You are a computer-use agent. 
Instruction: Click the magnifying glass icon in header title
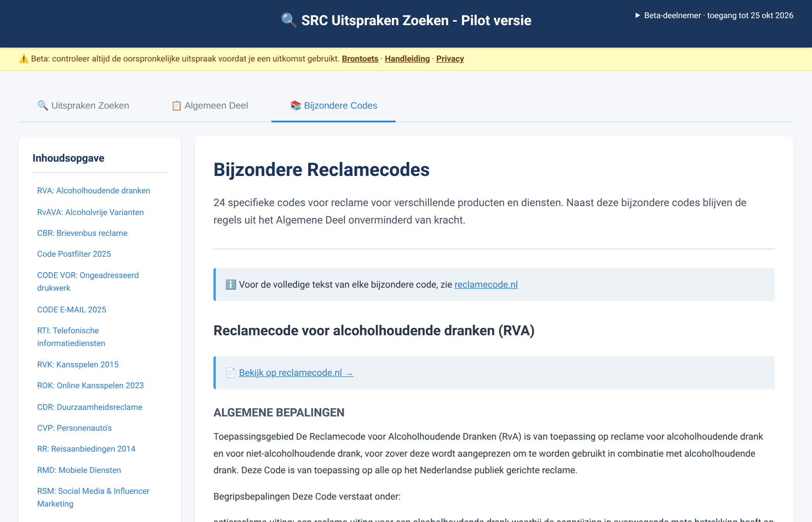click(289, 20)
